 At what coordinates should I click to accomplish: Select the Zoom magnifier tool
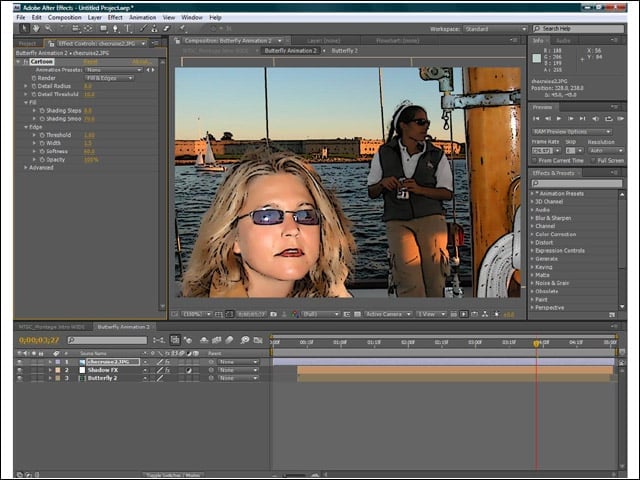point(49,28)
